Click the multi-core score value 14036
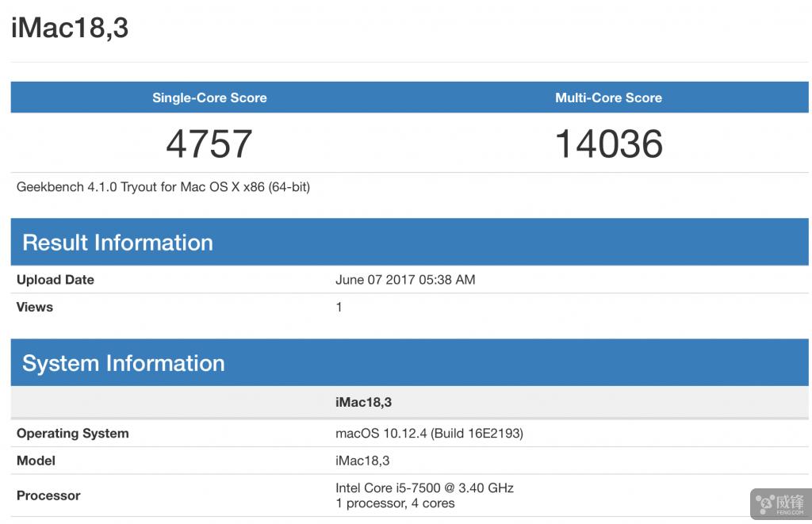 click(x=608, y=143)
